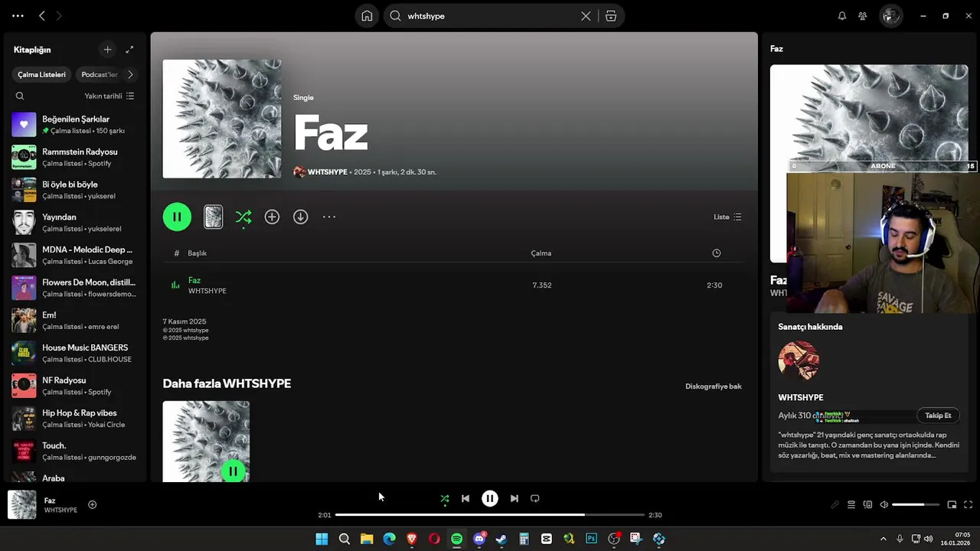Go back with the left arrow
The height and width of the screenshot is (551, 980).
[x=42, y=15]
